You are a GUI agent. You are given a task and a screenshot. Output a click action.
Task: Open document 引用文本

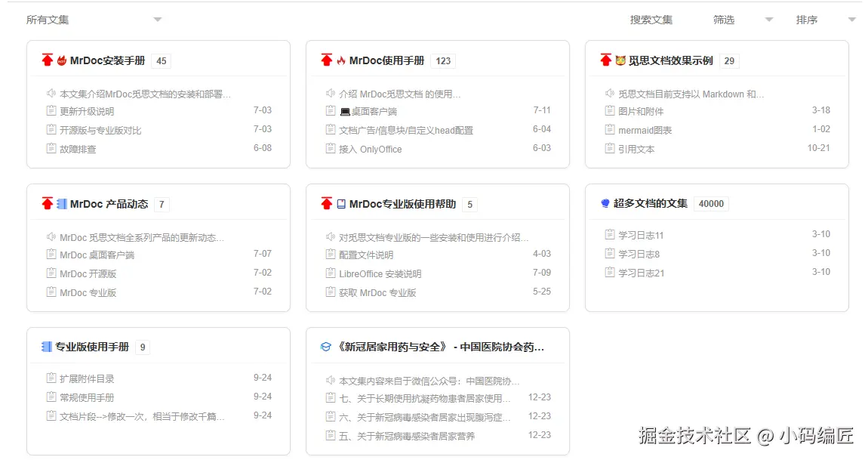[636, 149]
